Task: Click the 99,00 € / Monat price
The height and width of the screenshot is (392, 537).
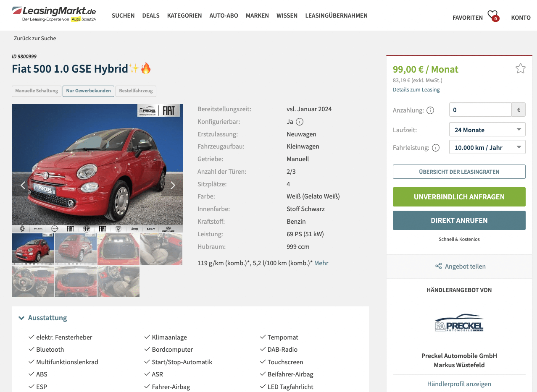Action: 426,69
